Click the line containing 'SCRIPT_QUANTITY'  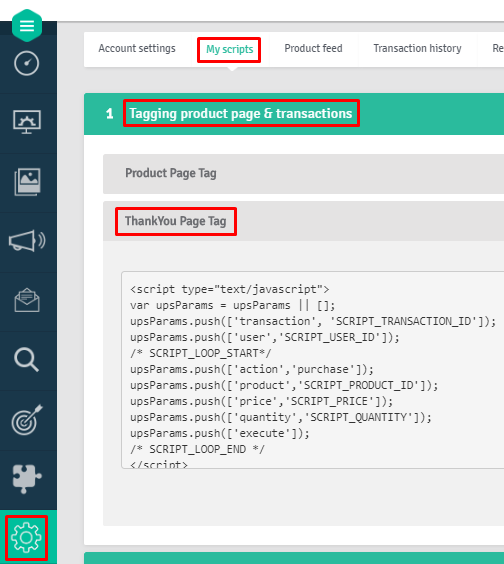point(281,417)
